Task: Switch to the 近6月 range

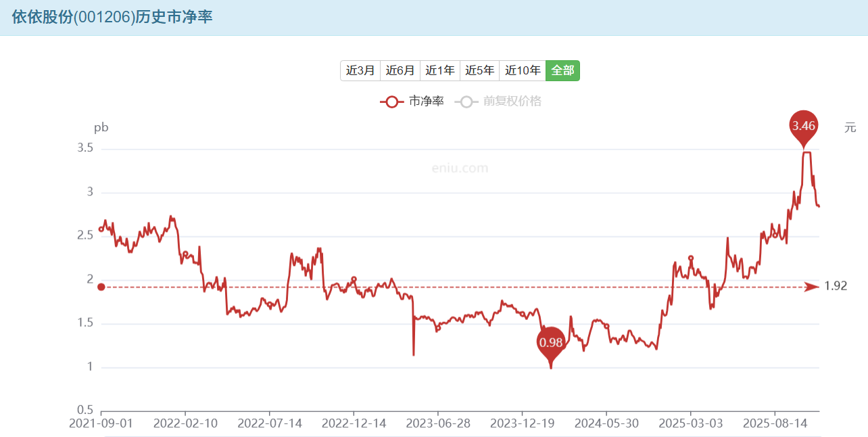Action: tap(400, 70)
